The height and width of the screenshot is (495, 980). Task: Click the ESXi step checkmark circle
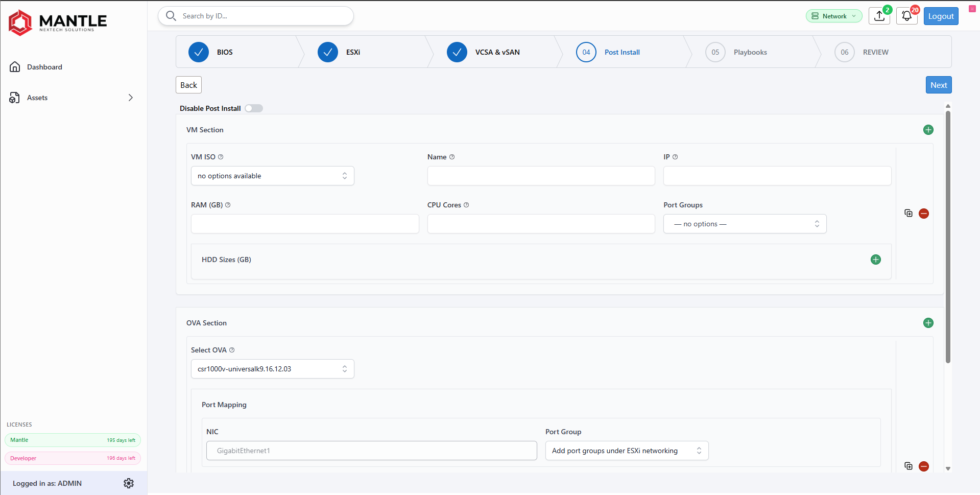point(328,52)
